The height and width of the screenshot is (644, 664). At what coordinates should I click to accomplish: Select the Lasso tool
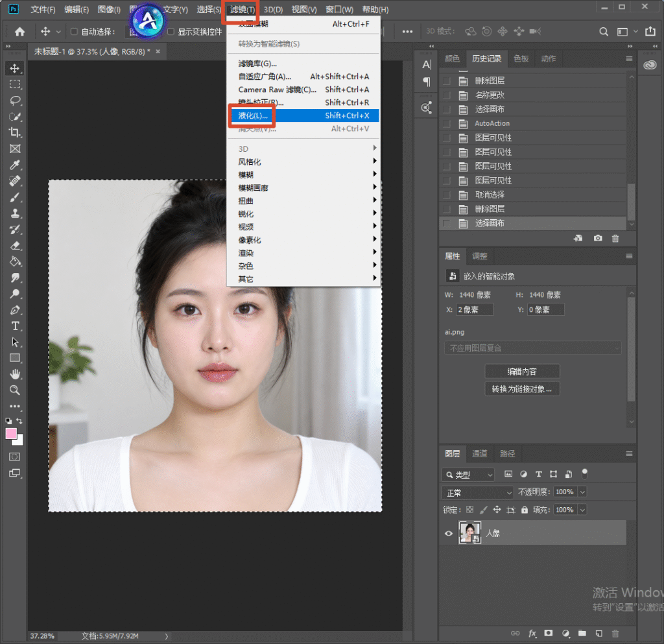pyautogui.click(x=15, y=101)
